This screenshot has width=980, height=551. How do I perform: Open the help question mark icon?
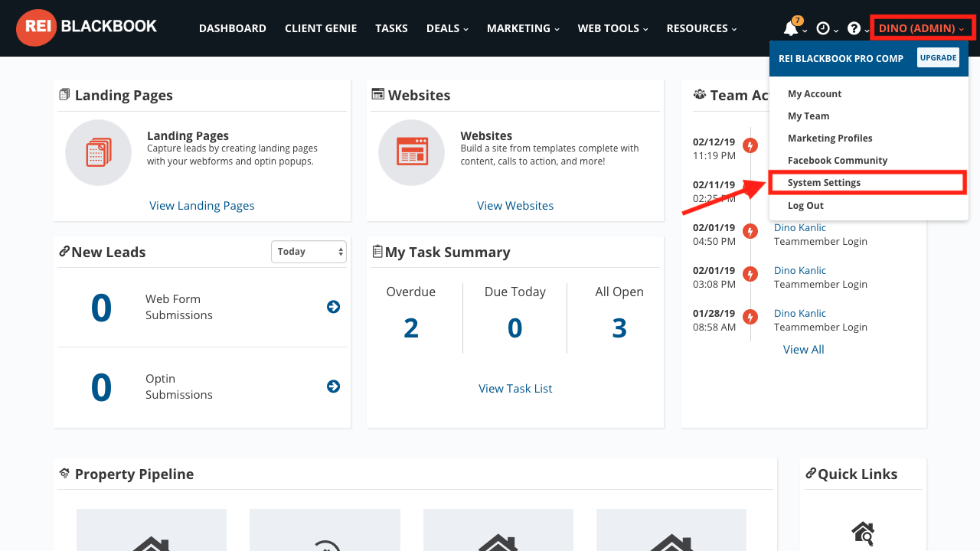854,28
